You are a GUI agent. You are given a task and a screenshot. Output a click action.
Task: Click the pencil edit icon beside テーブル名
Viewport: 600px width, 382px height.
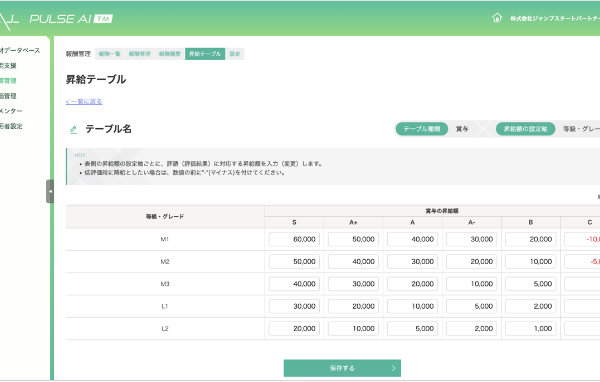tap(73, 130)
